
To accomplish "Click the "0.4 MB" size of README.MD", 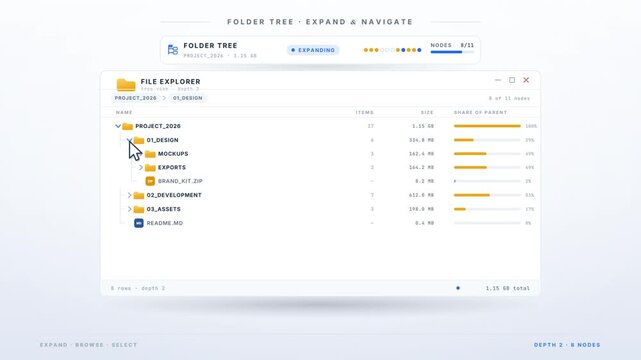I will [x=424, y=223].
